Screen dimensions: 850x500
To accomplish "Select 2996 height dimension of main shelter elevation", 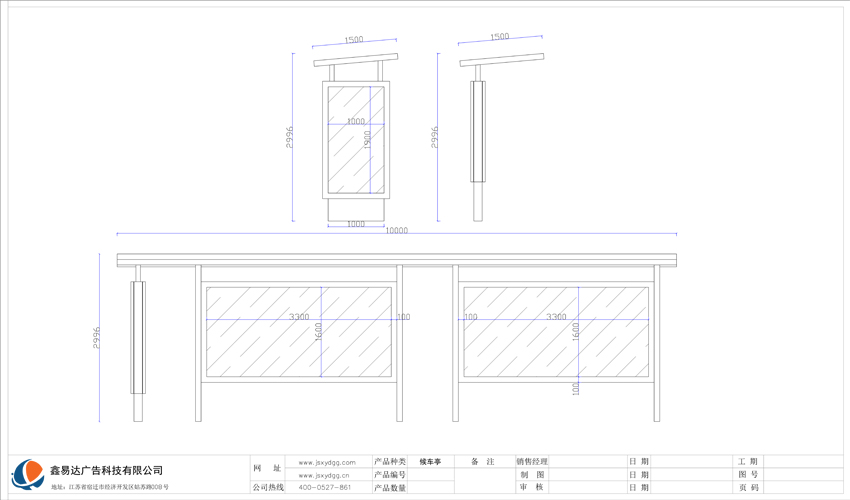I will tap(96, 337).
